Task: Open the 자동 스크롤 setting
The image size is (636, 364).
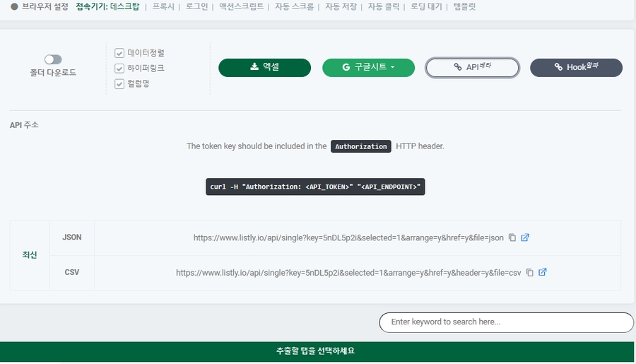Action: (295, 6)
